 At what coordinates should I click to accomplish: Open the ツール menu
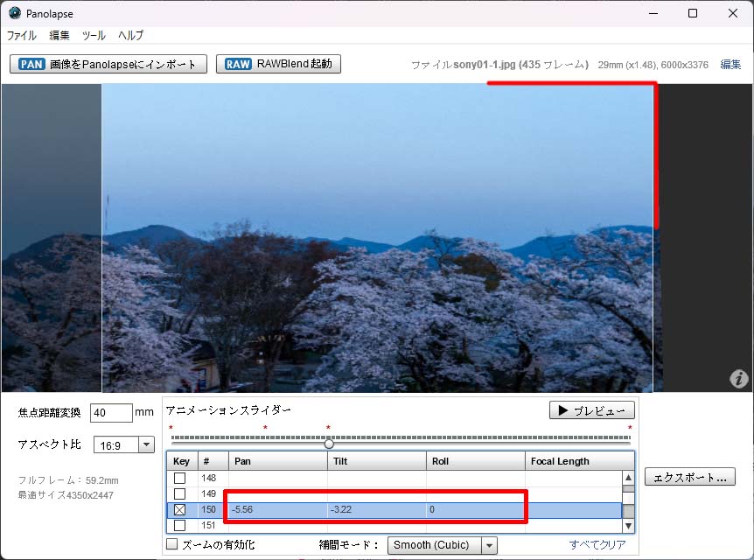(94, 36)
